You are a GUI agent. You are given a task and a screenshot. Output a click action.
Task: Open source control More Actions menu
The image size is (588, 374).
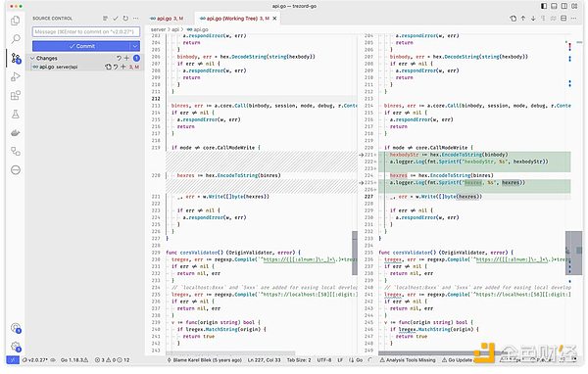135,18
